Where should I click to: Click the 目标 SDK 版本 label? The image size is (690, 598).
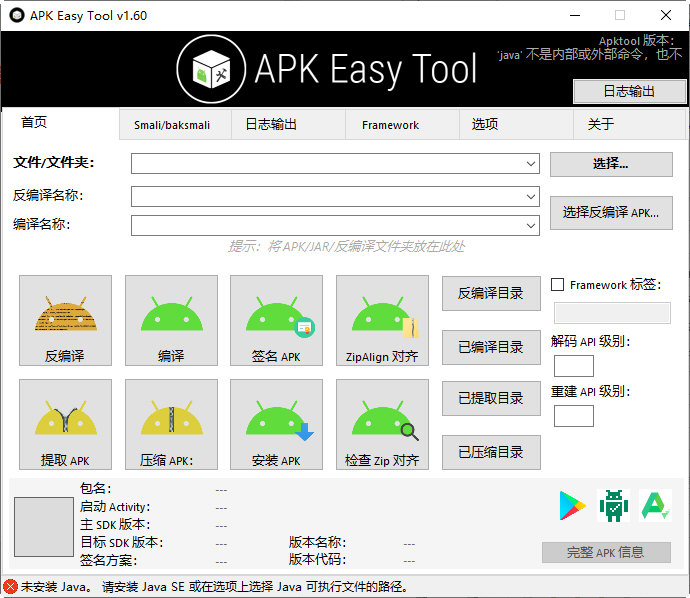tap(121, 542)
